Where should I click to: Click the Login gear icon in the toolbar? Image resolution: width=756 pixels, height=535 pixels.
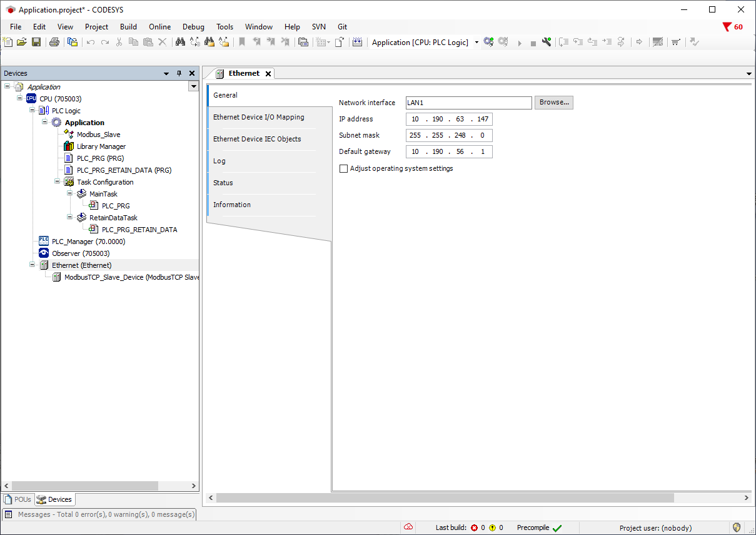click(488, 43)
